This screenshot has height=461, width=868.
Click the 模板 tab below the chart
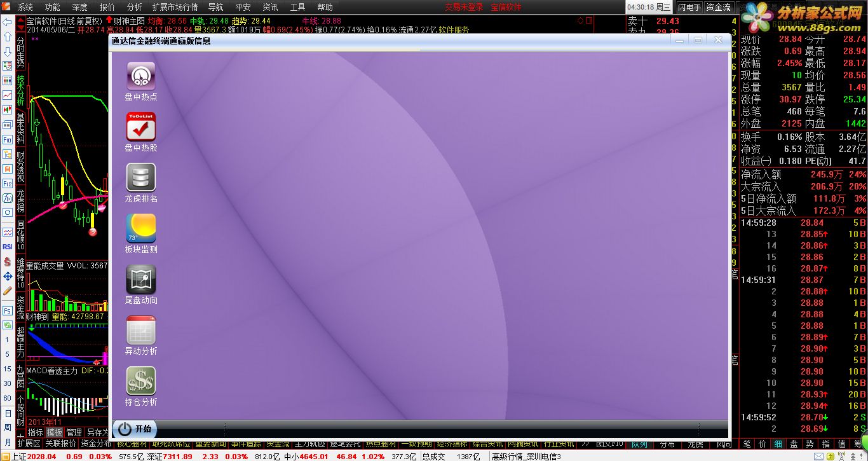55,432
